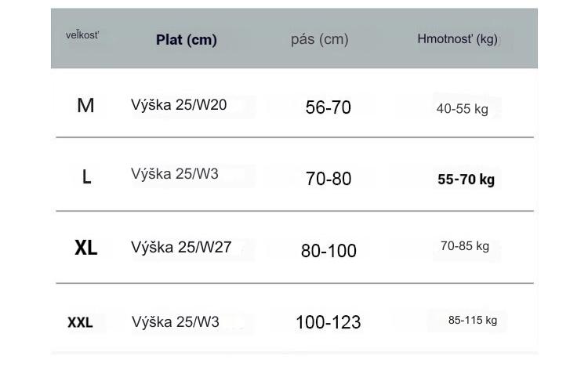Image resolution: width=588 pixels, height=381 pixels.
Task: Click the XL size label
Action: click(x=85, y=249)
